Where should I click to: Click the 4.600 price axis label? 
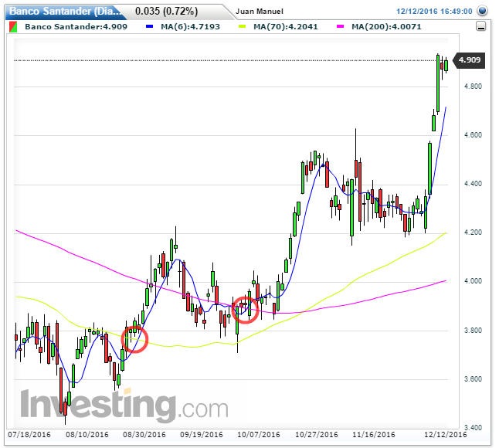point(473,135)
